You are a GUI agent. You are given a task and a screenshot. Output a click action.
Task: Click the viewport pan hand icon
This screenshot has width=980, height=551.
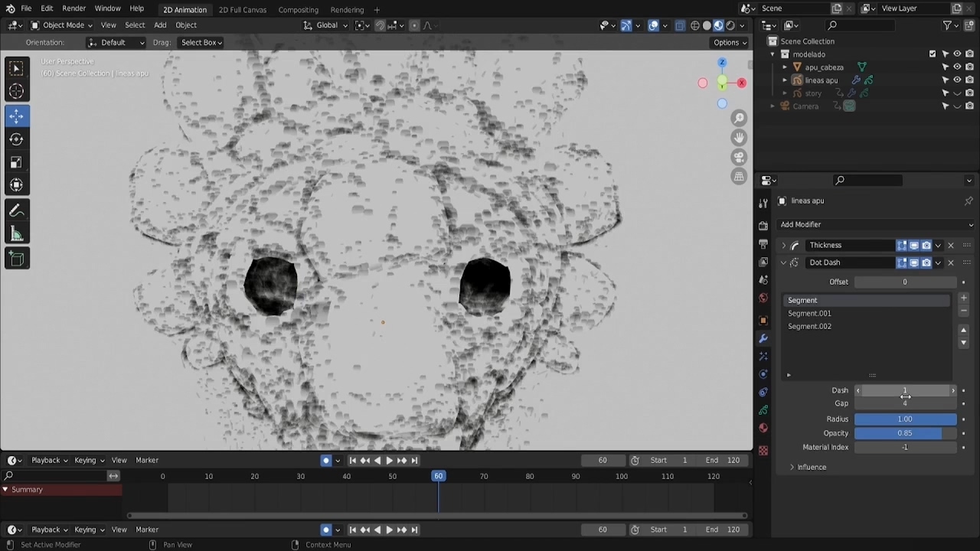pos(739,137)
